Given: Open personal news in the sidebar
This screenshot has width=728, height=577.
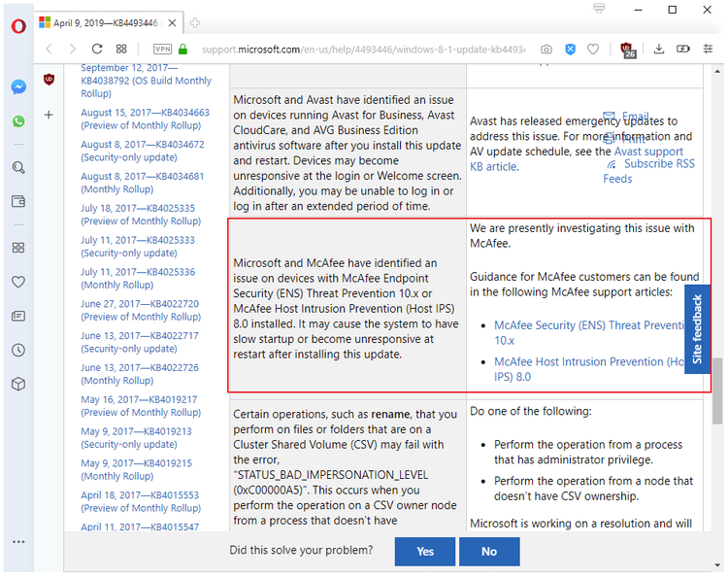Looking at the screenshot, I should tap(18, 316).
